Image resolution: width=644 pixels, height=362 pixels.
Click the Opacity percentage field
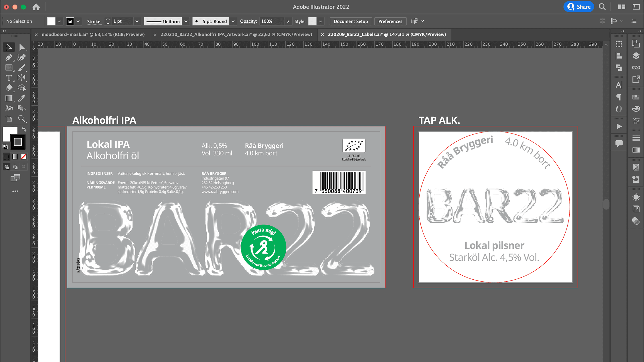click(x=272, y=21)
